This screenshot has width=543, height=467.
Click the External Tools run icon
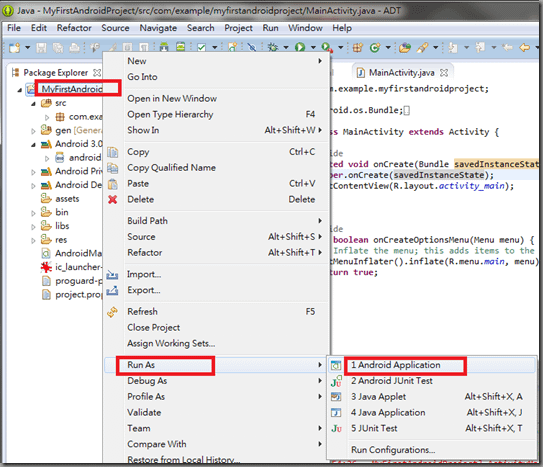click(327, 47)
